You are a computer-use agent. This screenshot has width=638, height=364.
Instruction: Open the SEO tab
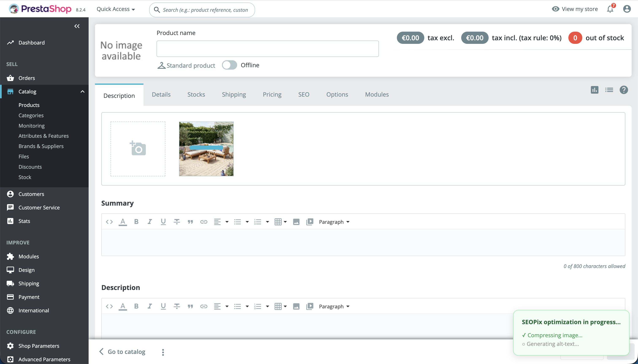tap(303, 94)
